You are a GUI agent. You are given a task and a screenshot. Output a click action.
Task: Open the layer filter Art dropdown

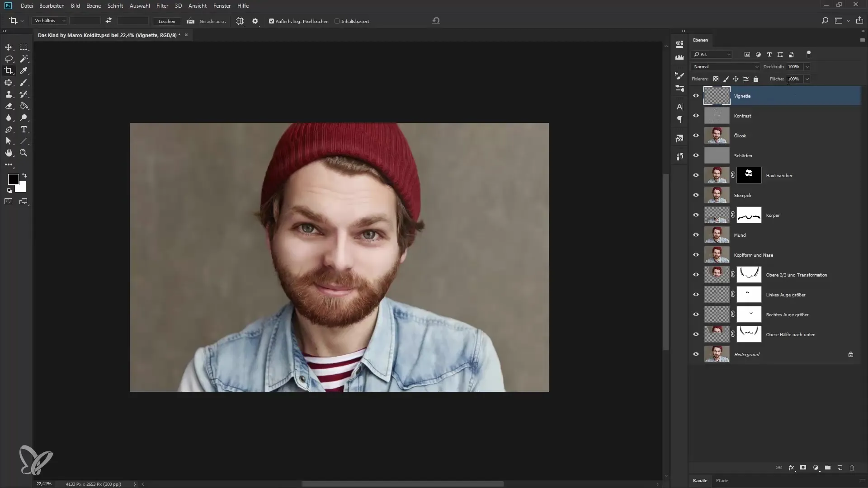(712, 54)
